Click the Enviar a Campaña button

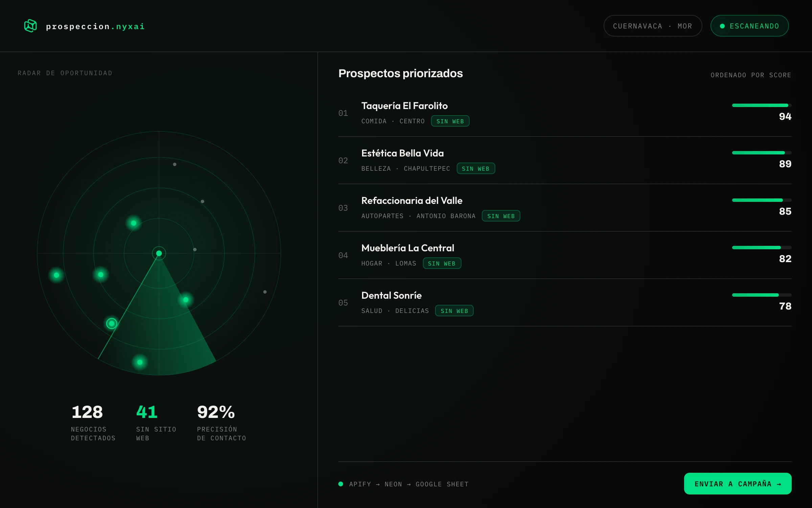(738, 484)
